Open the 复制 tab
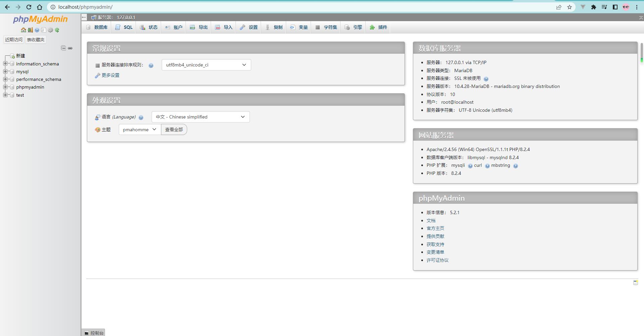Image resolution: width=644 pixels, height=336 pixels. 274,28
